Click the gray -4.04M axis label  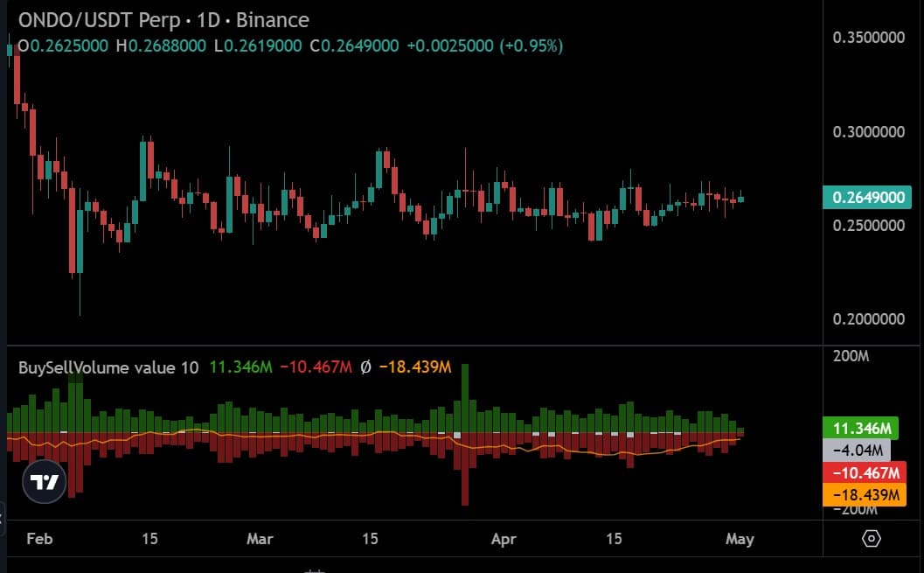click(857, 451)
